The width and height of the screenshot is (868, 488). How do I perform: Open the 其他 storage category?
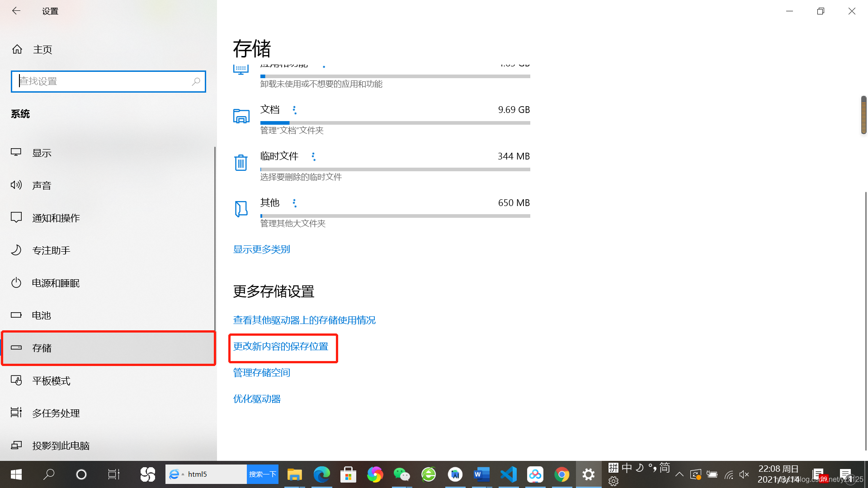point(382,212)
